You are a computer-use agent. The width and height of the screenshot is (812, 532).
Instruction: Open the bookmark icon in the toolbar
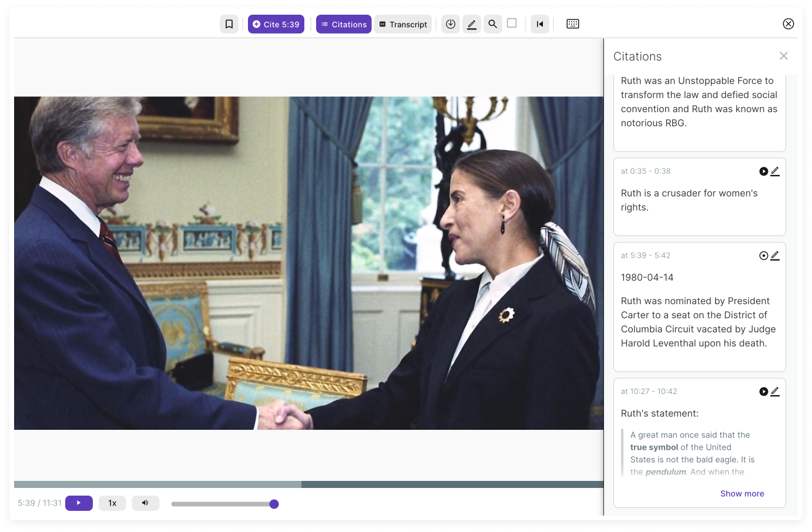tap(229, 24)
